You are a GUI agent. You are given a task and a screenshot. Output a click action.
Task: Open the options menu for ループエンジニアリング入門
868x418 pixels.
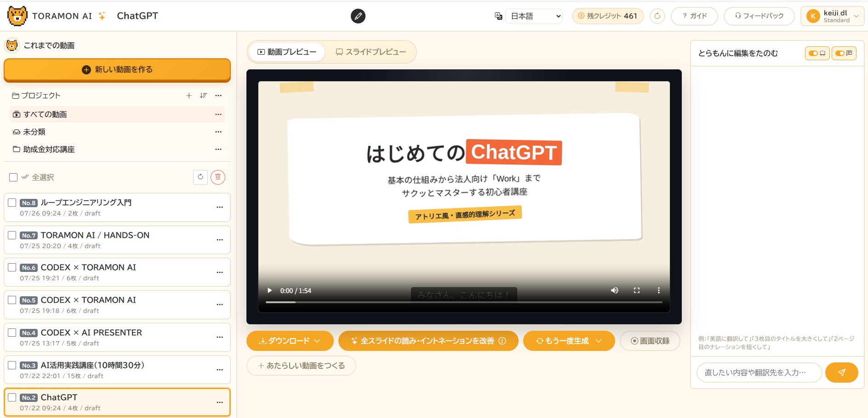point(220,208)
